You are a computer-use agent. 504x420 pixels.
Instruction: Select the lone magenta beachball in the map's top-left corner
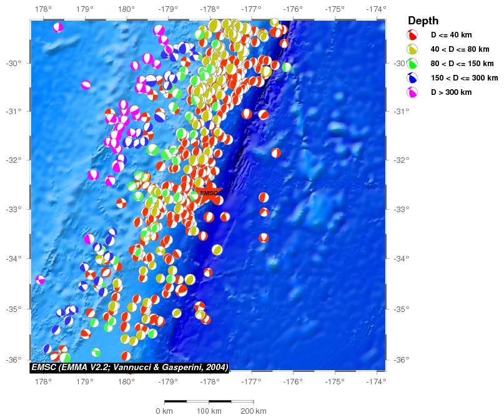click(x=58, y=27)
